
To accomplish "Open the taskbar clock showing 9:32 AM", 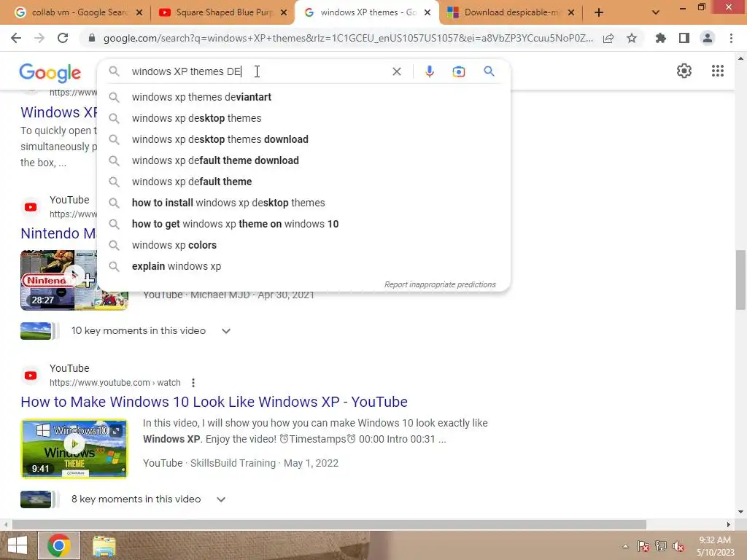I will pyautogui.click(x=715, y=546).
